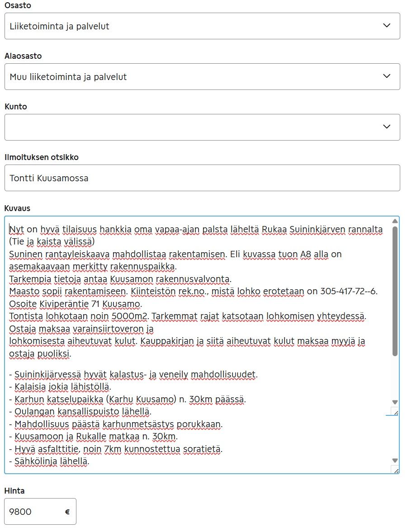
Task: Click the Ilmoituksen otsikko label
Action: [42, 157]
